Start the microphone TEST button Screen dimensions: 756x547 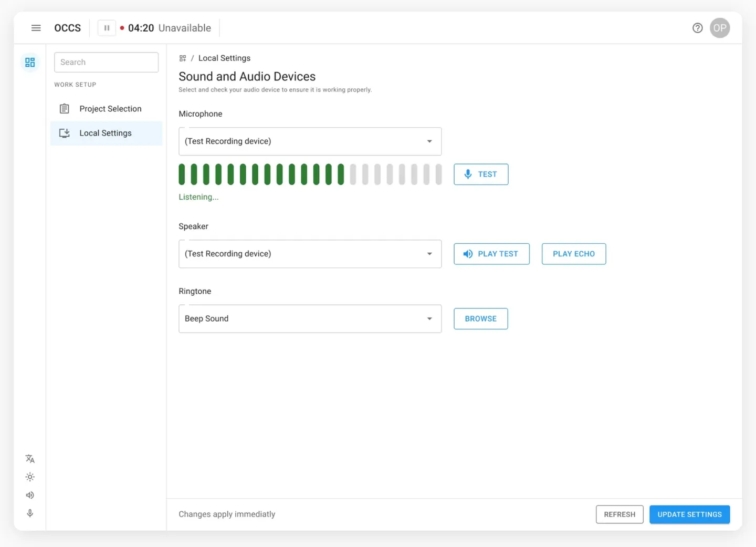tap(481, 174)
